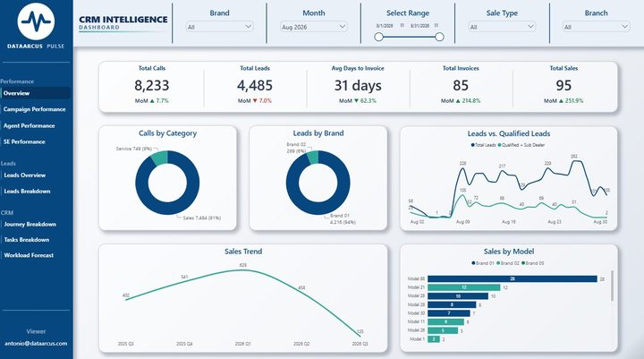Click the range end date field
644x359 pixels.
[x=419, y=25]
